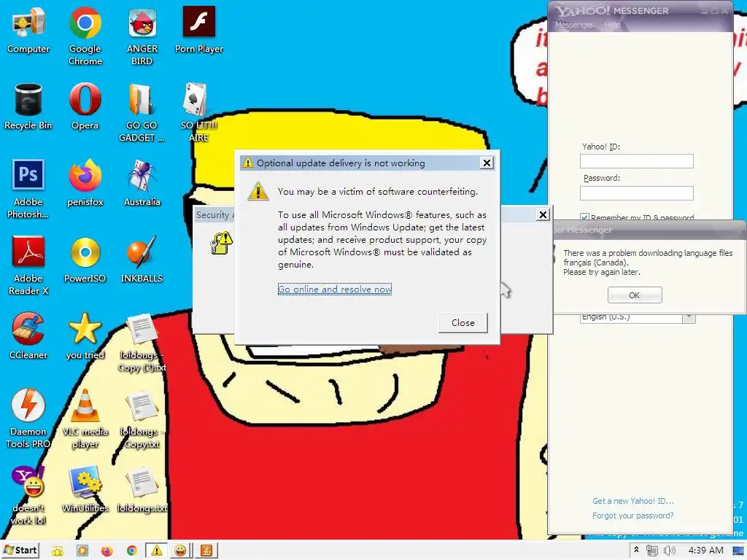The width and height of the screenshot is (747, 560).
Task: Select the VLC media player icon
Action: pyautogui.click(x=85, y=419)
